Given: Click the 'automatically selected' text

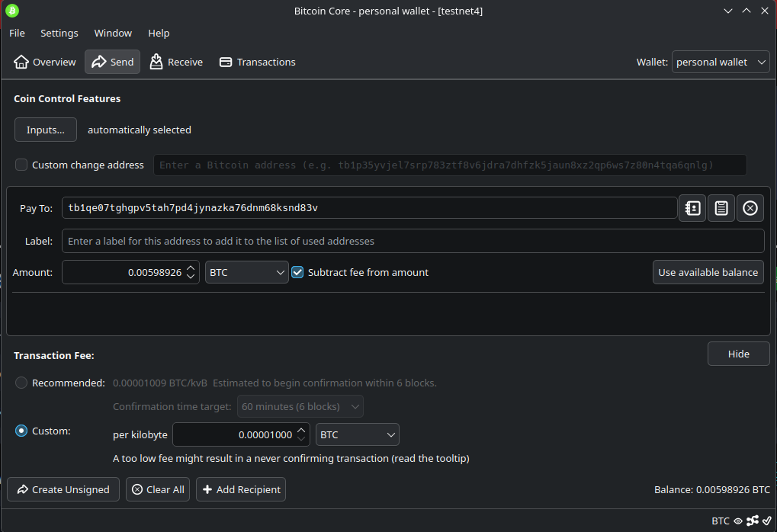Looking at the screenshot, I should (140, 130).
